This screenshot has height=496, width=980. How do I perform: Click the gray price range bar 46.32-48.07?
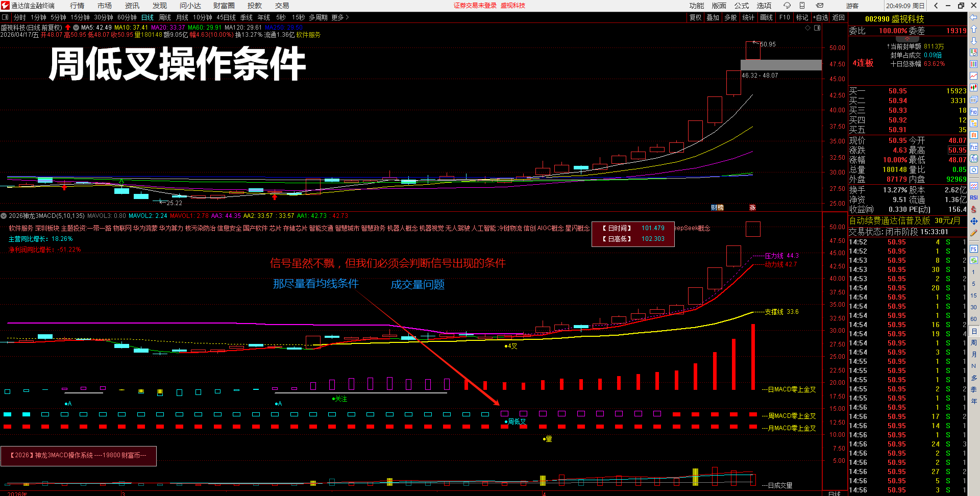(x=781, y=65)
